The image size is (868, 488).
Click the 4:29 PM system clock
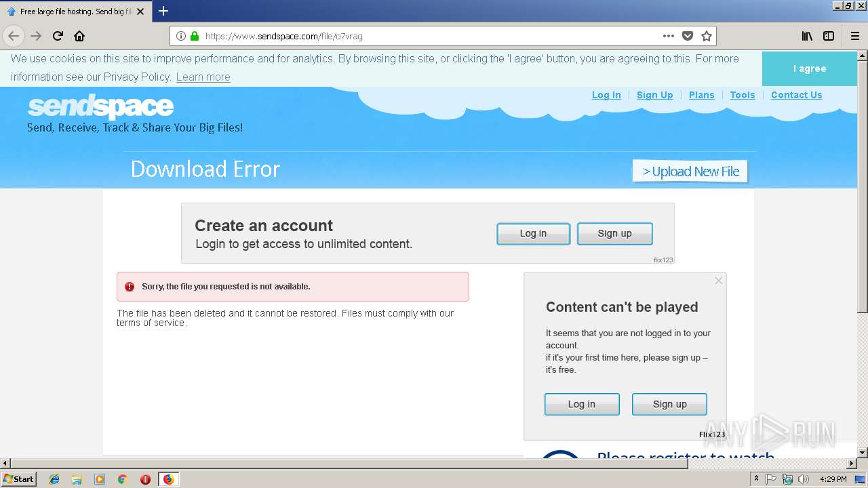coord(833,479)
